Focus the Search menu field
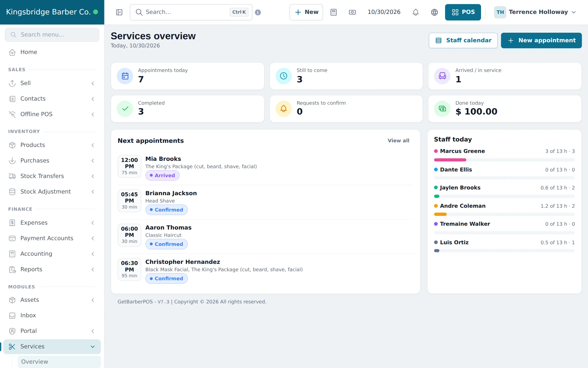Image resolution: width=588 pixels, height=368 pixels. click(x=52, y=35)
